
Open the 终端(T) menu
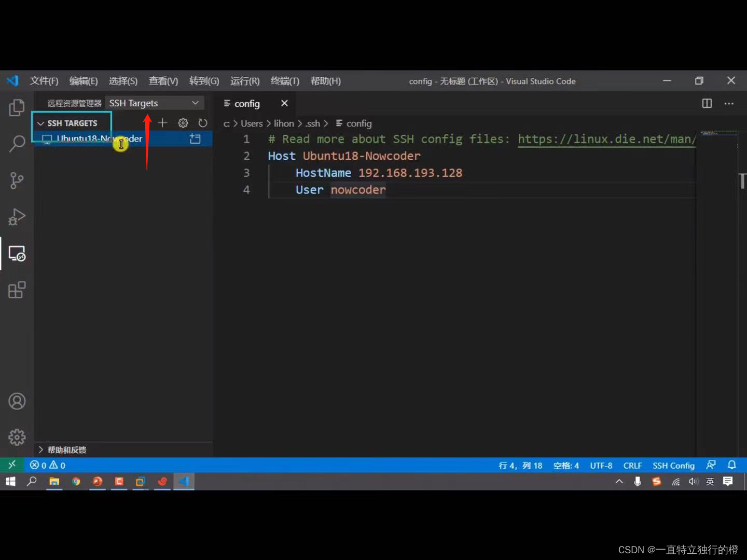tap(285, 81)
